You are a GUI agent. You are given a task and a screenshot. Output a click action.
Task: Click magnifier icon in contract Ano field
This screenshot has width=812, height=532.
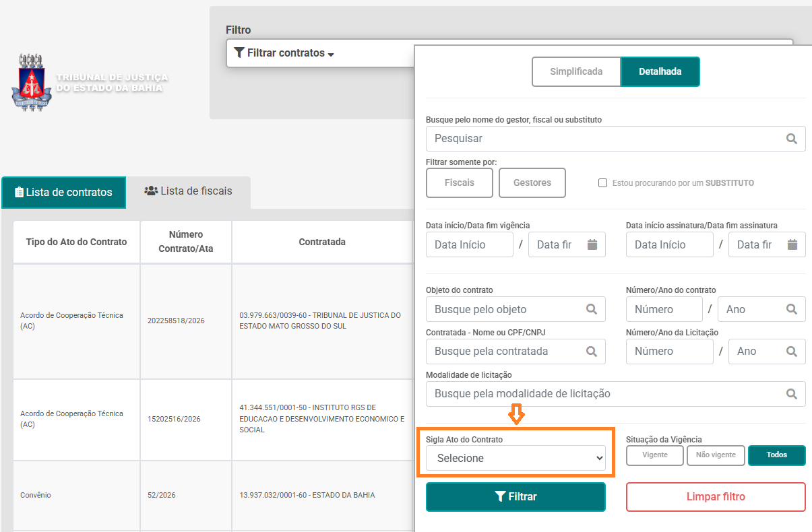pos(791,309)
